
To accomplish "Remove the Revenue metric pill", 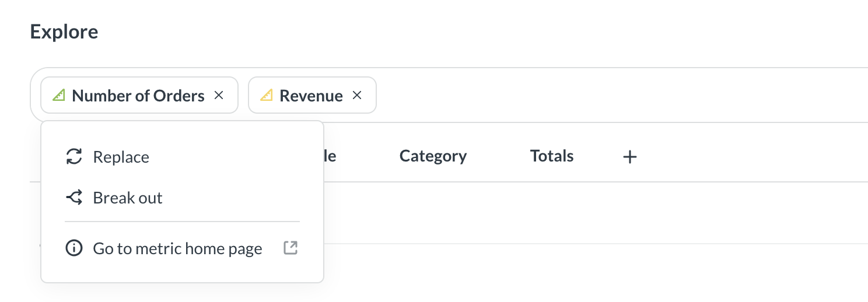I will point(357,95).
